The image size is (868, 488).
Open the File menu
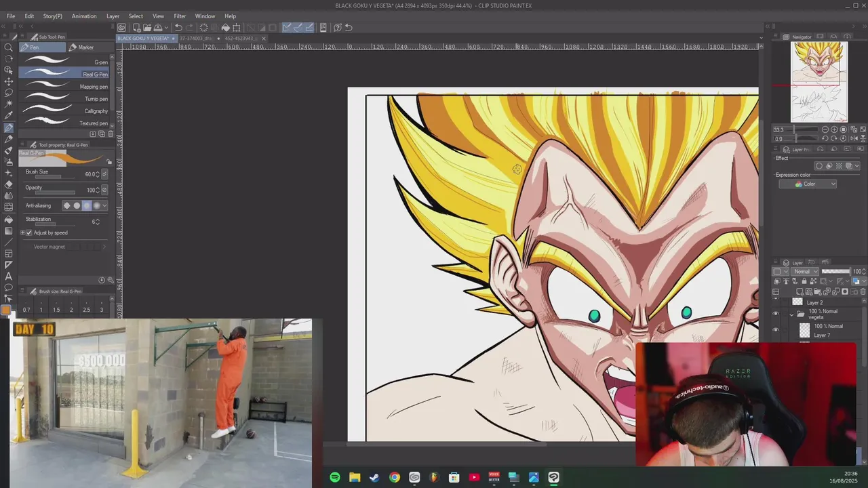11,16
